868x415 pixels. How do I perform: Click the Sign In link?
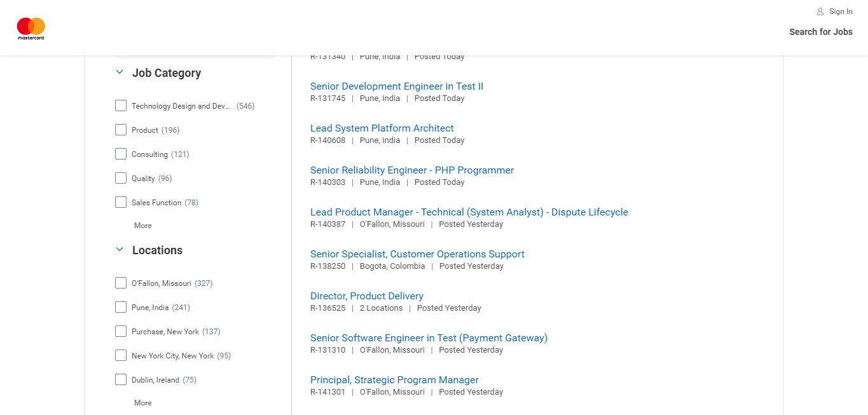tap(840, 11)
